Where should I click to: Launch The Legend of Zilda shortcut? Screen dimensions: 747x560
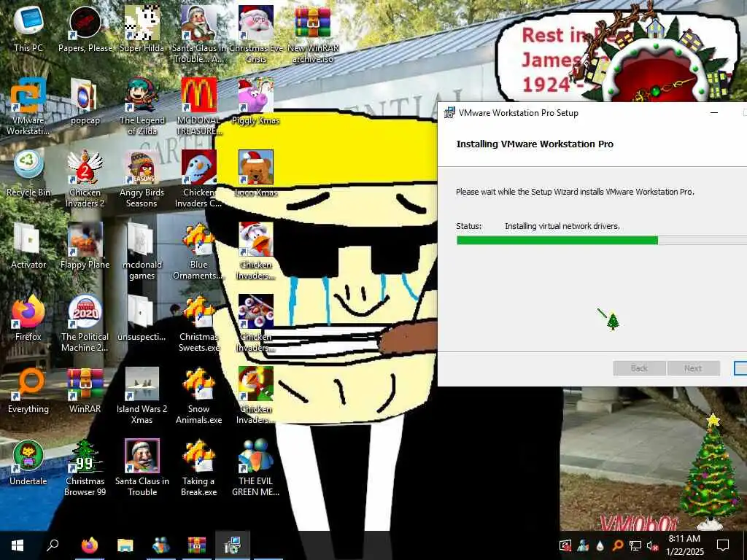coord(142,106)
